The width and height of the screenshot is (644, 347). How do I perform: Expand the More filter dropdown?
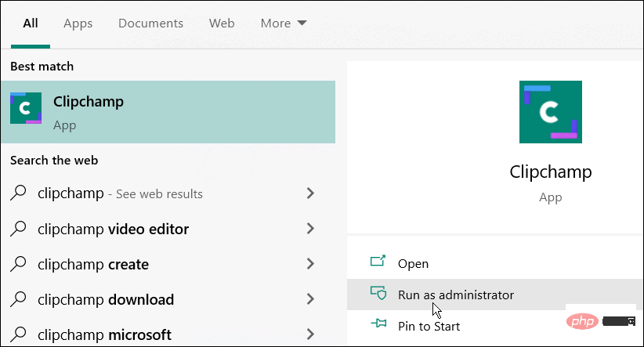[x=284, y=23]
